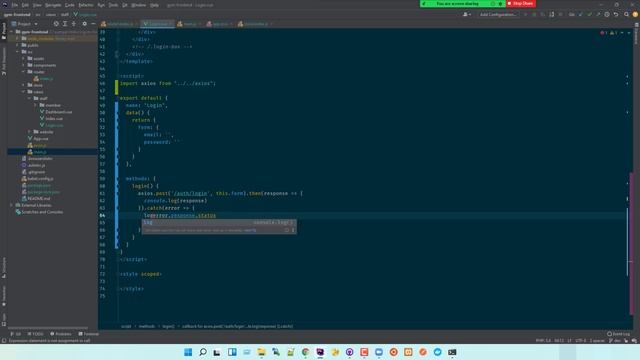This screenshot has width=640, height=360.
Task: Open the Project view dropdown
Action: tap(24, 24)
